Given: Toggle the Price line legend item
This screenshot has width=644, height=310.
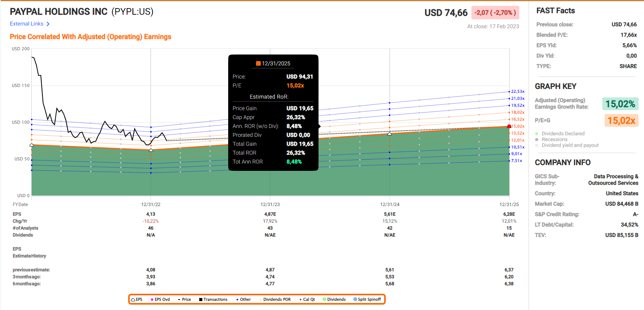Looking at the screenshot, I should point(184,300).
